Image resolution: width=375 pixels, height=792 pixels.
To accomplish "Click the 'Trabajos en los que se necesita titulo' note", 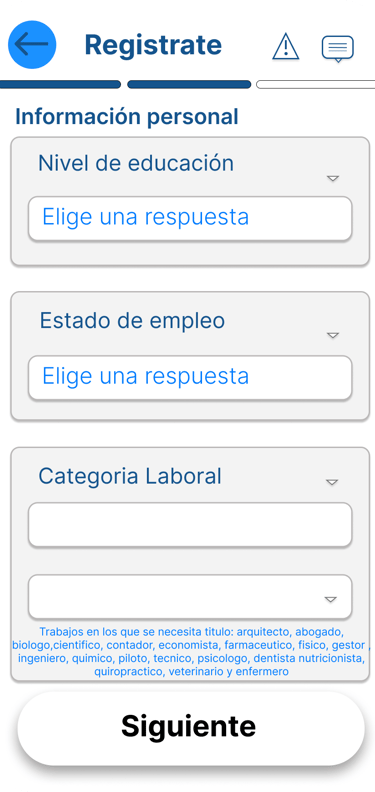I will (x=191, y=652).
